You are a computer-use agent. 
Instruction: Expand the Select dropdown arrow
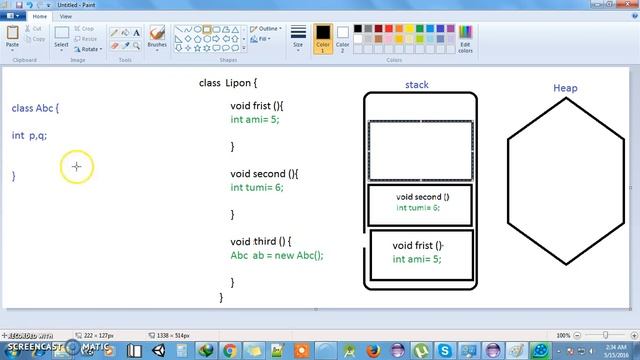pos(62,50)
